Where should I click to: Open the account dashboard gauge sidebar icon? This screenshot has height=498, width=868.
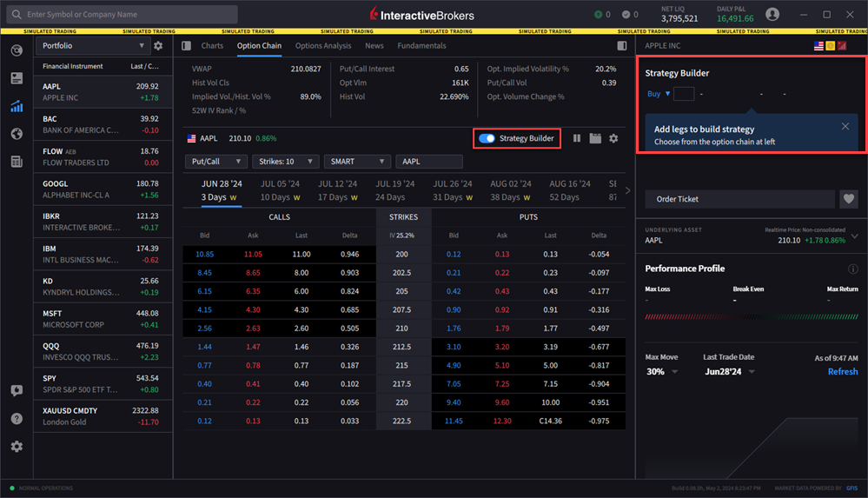pyautogui.click(x=17, y=50)
